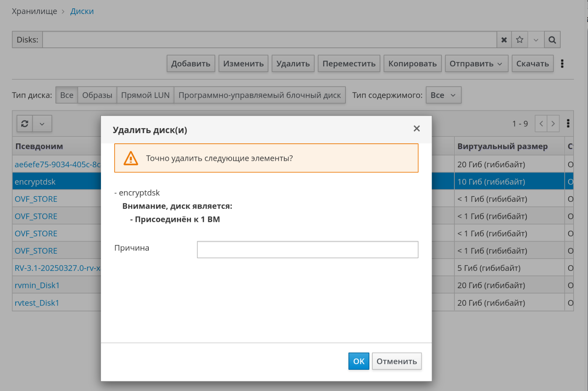The image size is (588, 391).
Task: Click the magnifying glass search icon
Action: pyautogui.click(x=552, y=40)
